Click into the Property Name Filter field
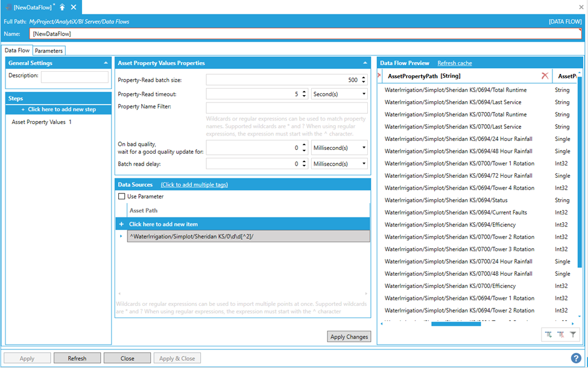Viewport: 588px width, 368px height. [286, 108]
